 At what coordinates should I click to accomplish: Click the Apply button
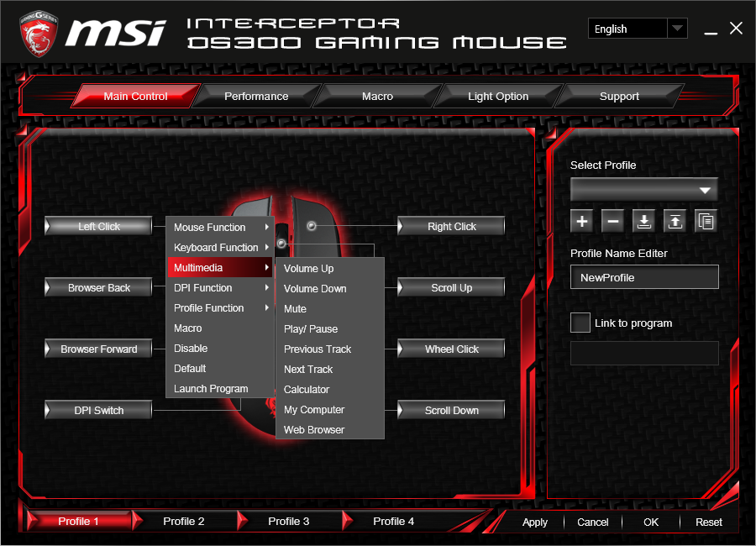(x=535, y=522)
